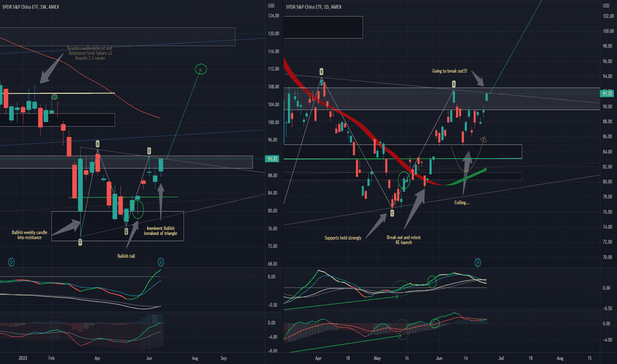Click 124.00 on the weekly price axis
The image size is (617, 364).
pyautogui.click(x=273, y=16)
